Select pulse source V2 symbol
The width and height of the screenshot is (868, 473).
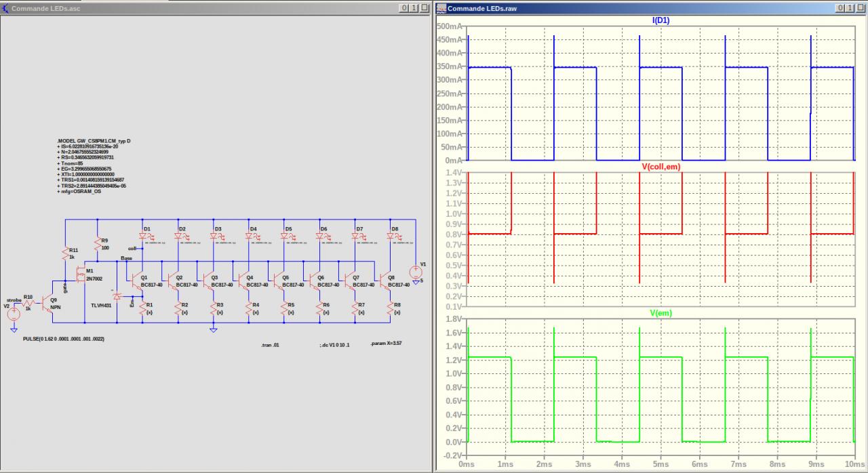click(x=13, y=312)
